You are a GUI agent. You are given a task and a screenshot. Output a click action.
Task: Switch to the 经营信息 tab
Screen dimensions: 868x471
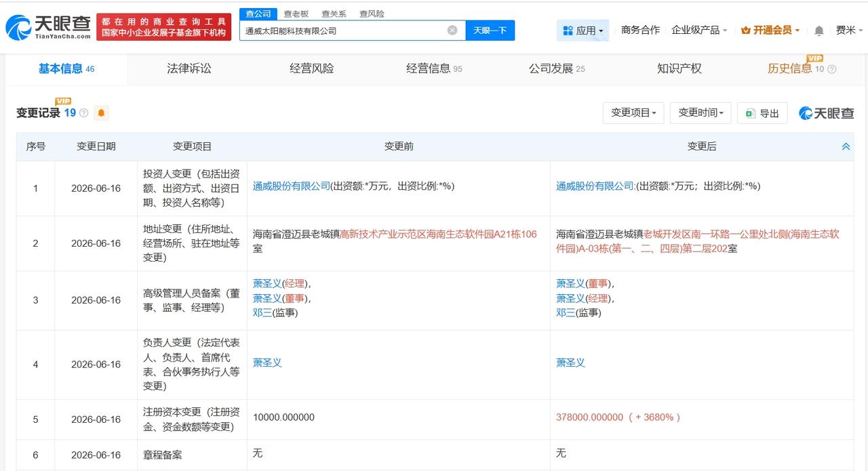434,68
